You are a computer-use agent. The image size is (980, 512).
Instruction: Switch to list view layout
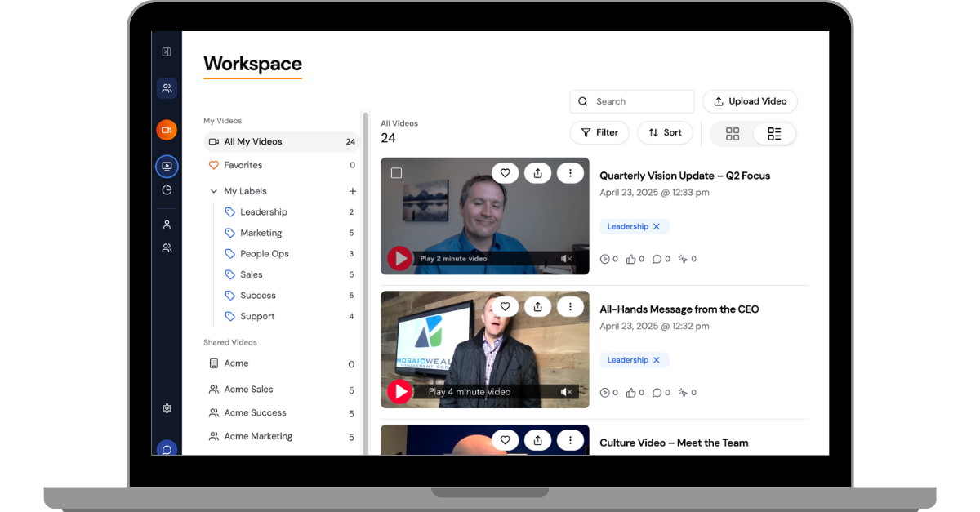(774, 134)
